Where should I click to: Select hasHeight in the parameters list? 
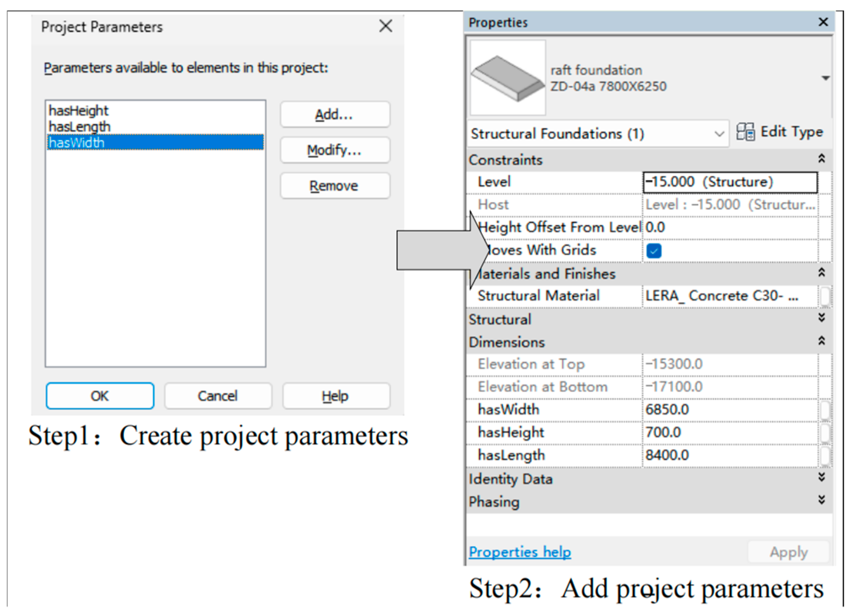click(79, 111)
